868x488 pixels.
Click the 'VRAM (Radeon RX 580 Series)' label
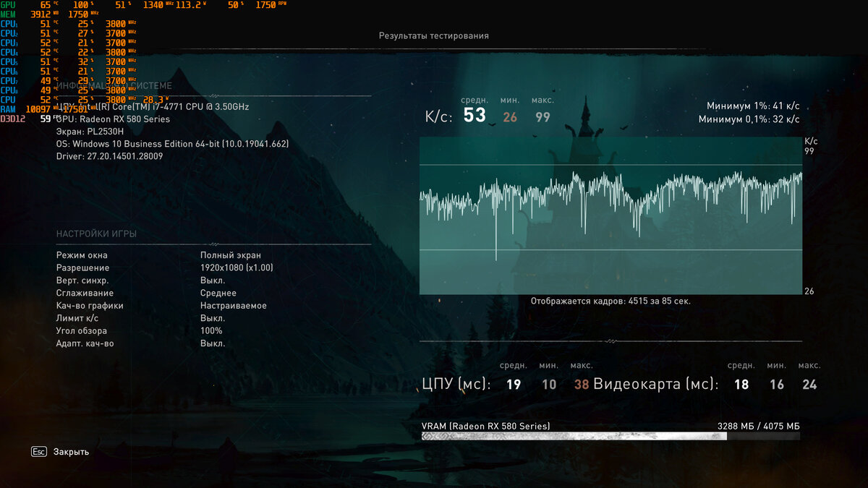(485, 426)
